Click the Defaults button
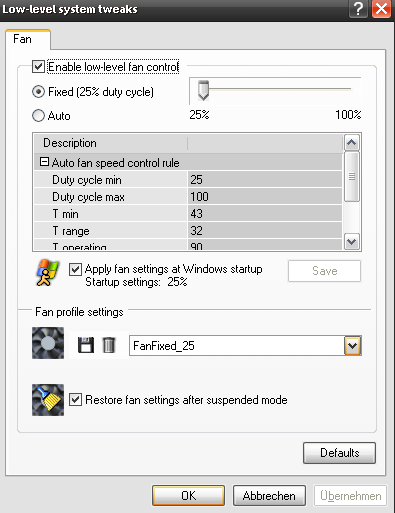Viewport: 395px width, 513px height. (339, 453)
